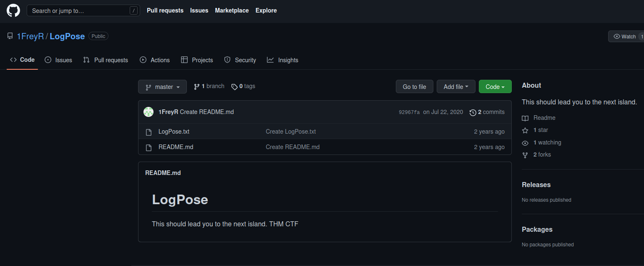644x266 pixels.
Task: Open the Releases heading link
Action: coord(536,185)
